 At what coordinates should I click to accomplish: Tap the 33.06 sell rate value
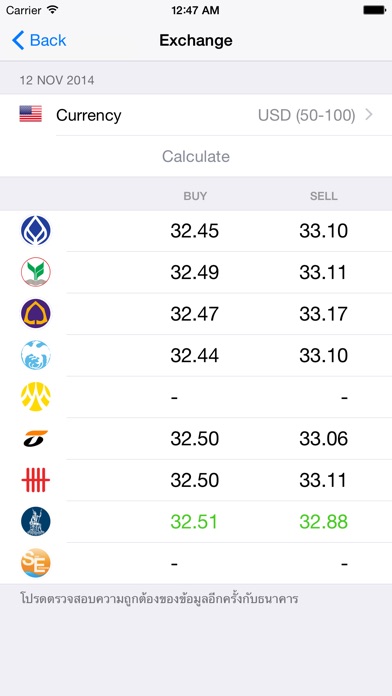click(324, 439)
